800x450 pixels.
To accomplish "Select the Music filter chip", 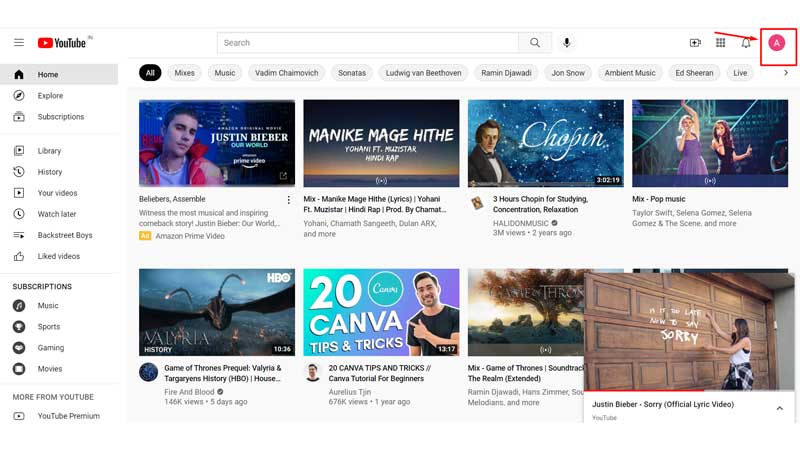I will click(224, 73).
